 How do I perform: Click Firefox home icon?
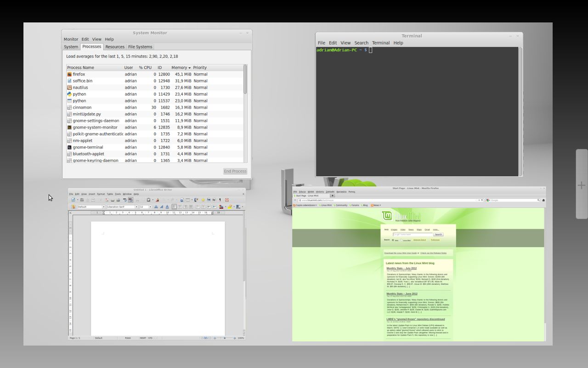click(543, 200)
